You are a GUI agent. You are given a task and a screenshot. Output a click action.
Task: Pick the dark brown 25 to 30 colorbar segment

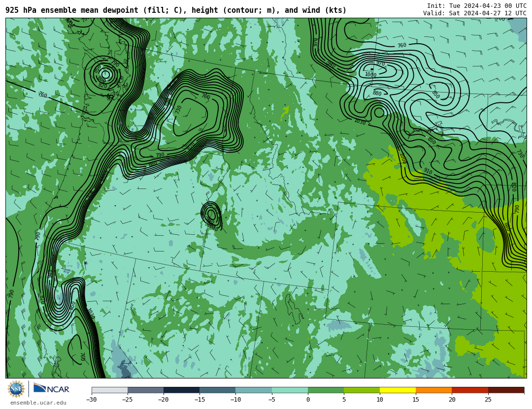click(x=506, y=390)
